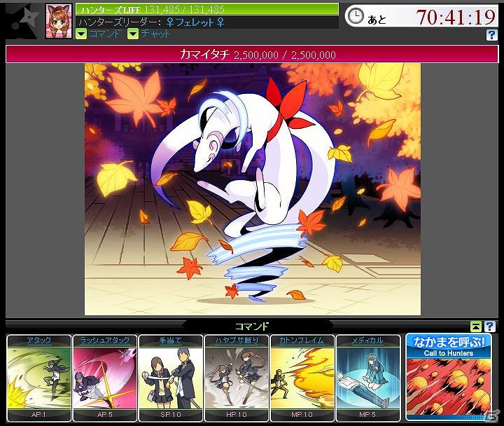Use the アタック attack command card
This screenshot has height=426, width=504.
pyautogui.click(x=39, y=378)
